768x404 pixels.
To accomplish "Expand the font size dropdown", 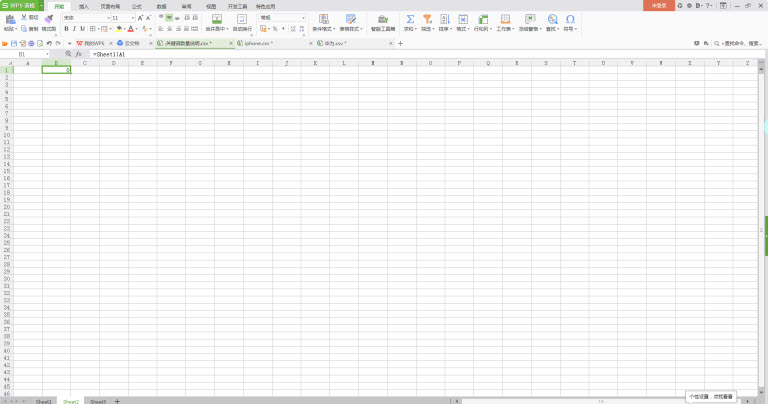I will click(x=133, y=18).
